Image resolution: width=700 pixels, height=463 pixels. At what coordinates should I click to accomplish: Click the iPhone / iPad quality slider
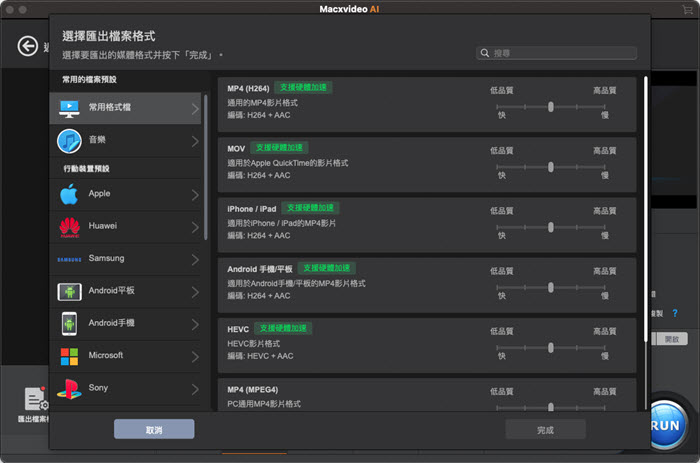pyautogui.click(x=550, y=227)
